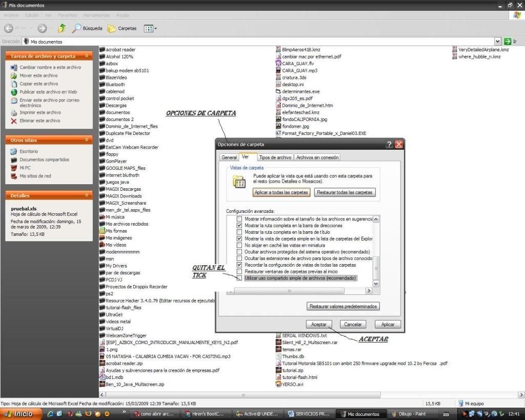The height and width of the screenshot is (420, 525).
Task: Open Escritorio from Otros sitios
Action: tap(29, 151)
